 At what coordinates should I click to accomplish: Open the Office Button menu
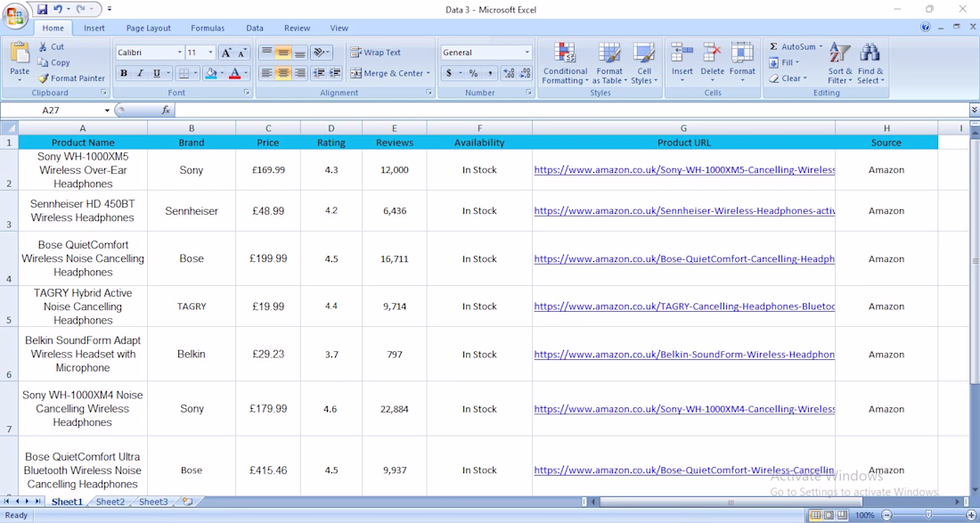click(x=15, y=16)
